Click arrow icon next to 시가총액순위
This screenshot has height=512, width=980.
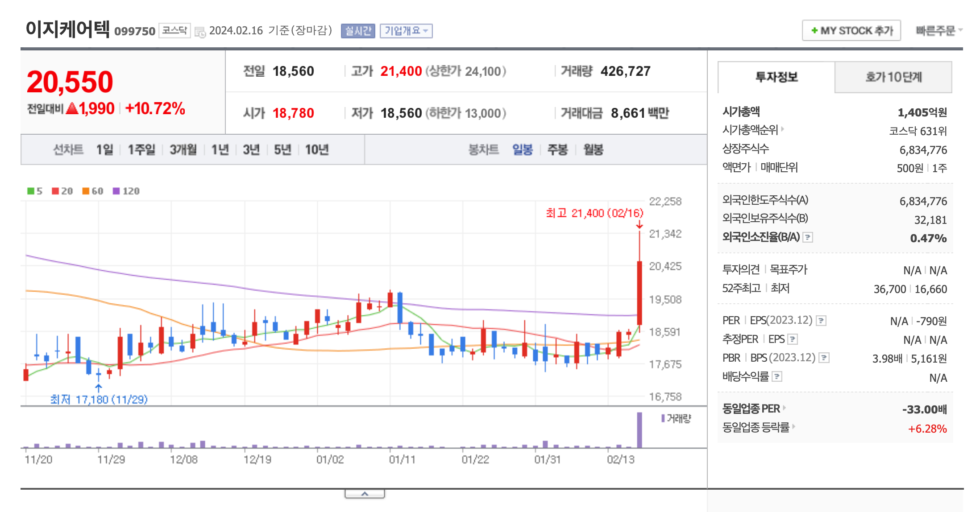tap(783, 129)
